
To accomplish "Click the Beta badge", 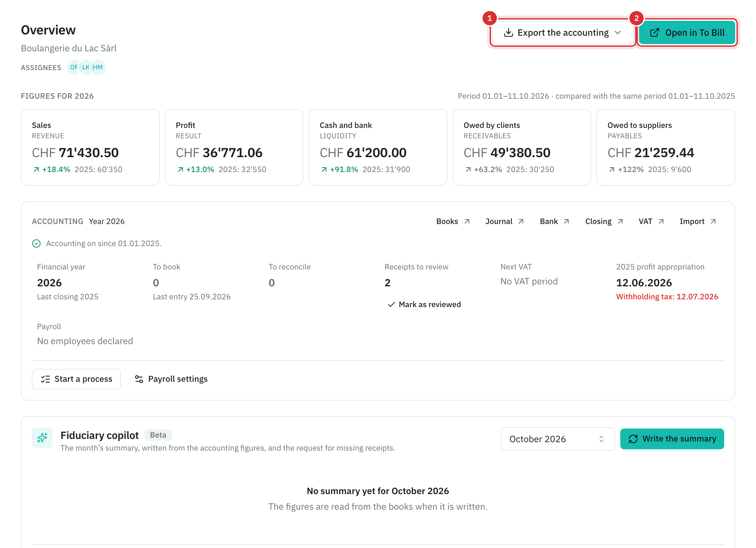I will pyautogui.click(x=158, y=435).
